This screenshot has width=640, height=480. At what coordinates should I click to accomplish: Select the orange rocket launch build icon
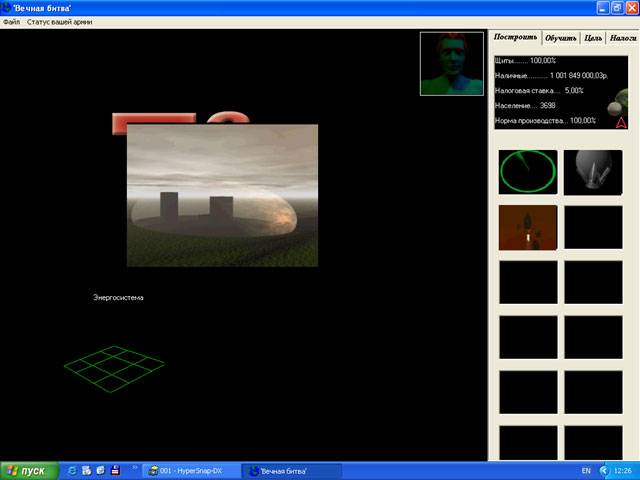pos(527,227)
